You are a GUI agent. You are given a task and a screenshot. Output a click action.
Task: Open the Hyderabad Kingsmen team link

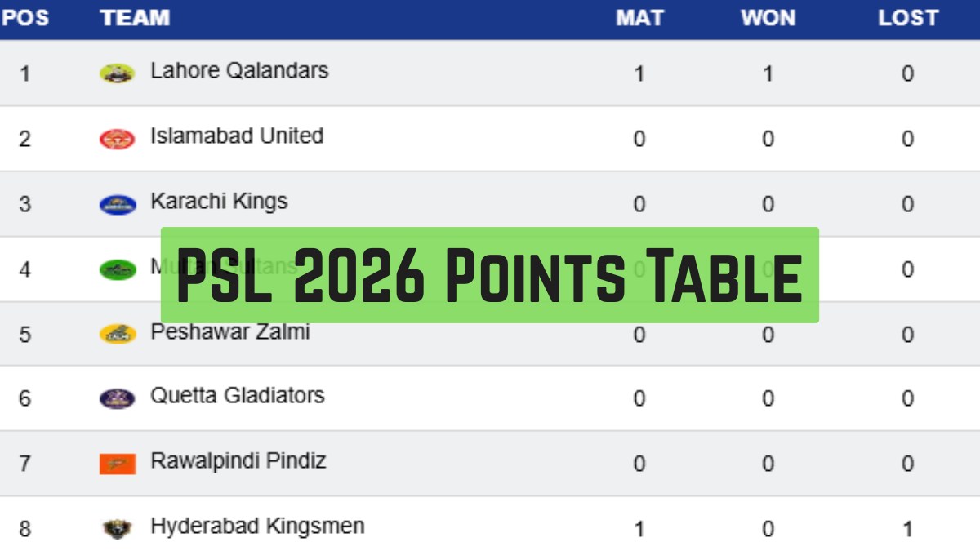257,527
